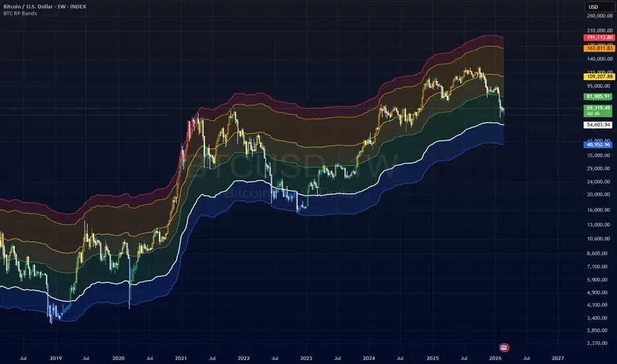Click the 2025 label on time axis
Image resolution: width=617 pixels, height=364 pixels.
[432, 358]
